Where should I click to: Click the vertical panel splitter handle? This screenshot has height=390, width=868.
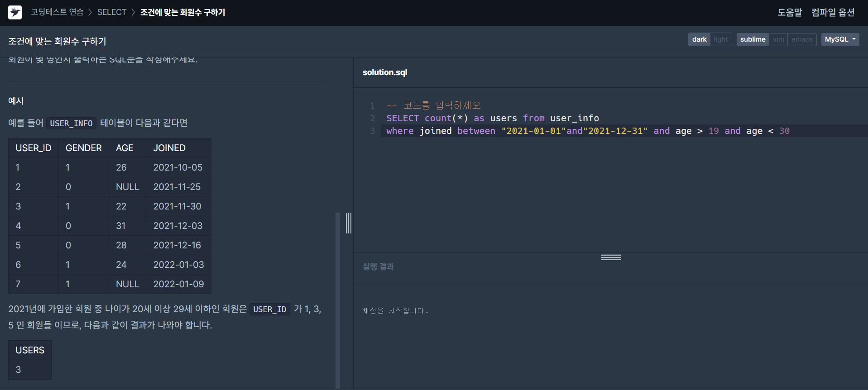click(x=349, y=223)
